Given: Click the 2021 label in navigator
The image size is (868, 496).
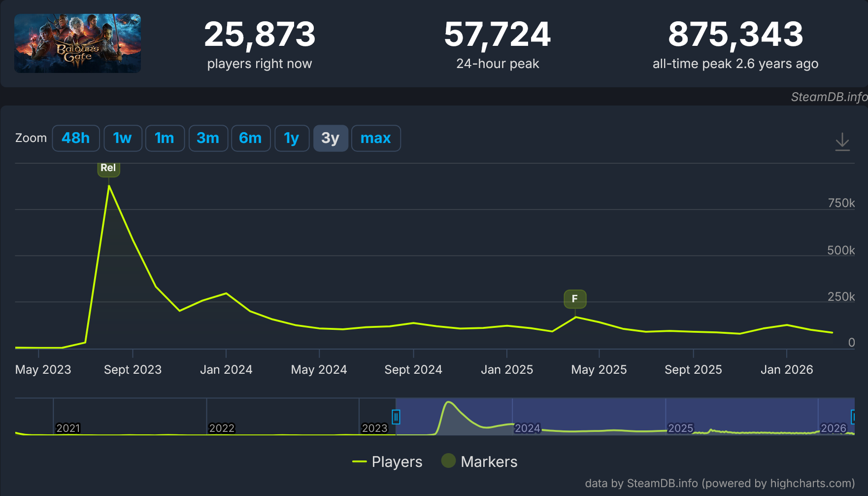Looking at the screenshot, I should pos(68,428).
